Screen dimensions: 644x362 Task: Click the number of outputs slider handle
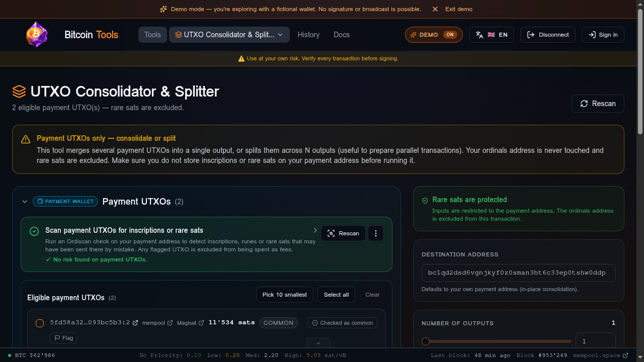point(426,341)
